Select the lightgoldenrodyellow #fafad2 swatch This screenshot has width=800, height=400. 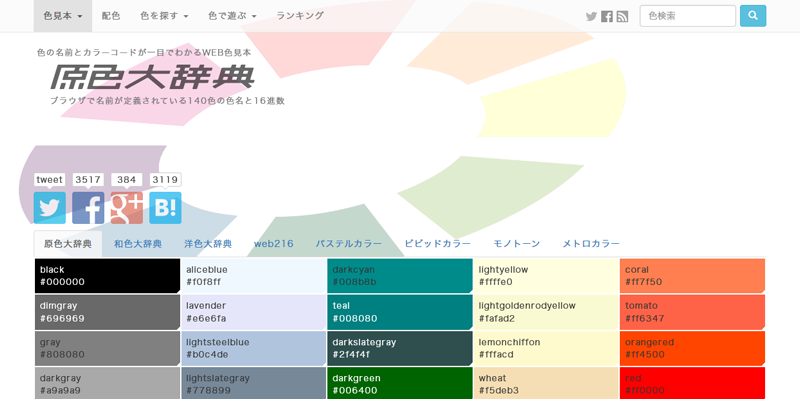[546, 312]
